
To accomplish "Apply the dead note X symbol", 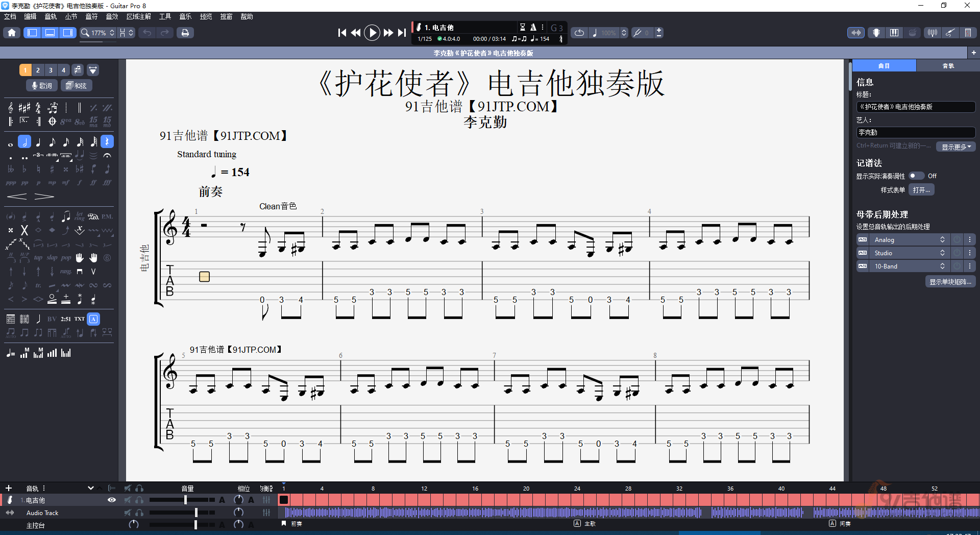I will tap(24, 230).
